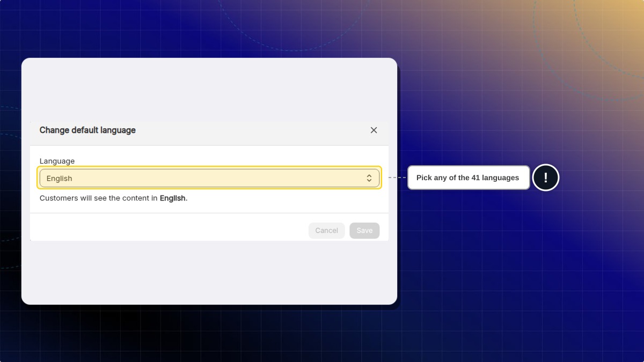Click the Cancel button

[x=326, y=231]
